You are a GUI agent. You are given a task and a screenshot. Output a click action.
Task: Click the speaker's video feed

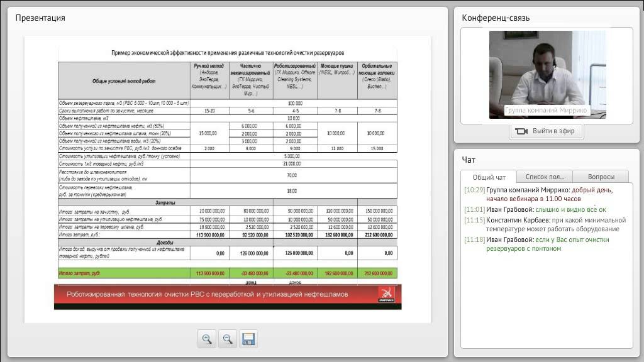pyautogui.click(x=548, y=75)
